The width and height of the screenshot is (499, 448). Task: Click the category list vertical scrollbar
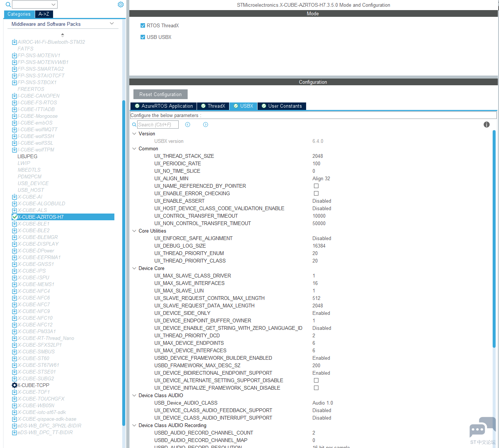click(124, 263)
